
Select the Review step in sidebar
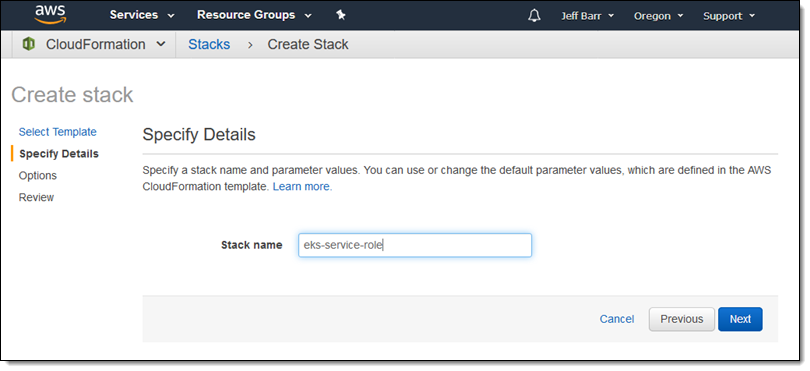tap(36, 197)
